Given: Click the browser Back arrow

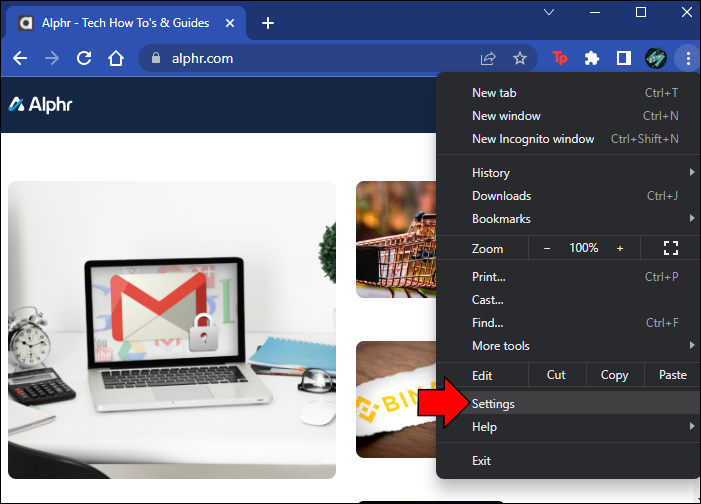Looking at the screenshot, I should point(20,58).
